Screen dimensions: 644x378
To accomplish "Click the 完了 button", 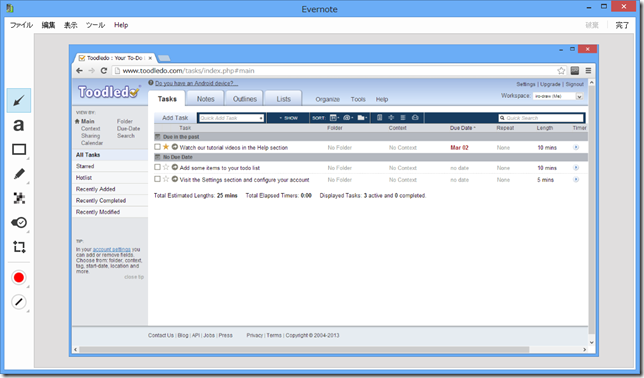I will point(622,25).
